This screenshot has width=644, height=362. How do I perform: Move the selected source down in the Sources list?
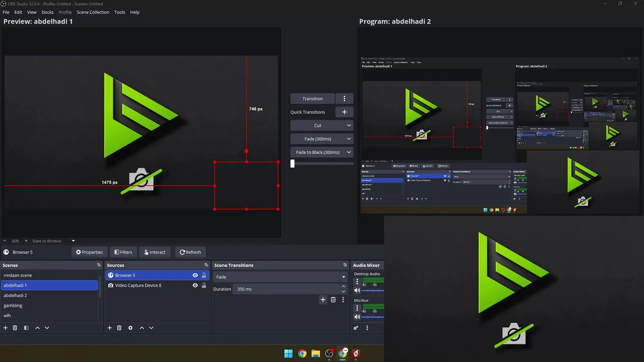pyautogui.click(x=151, y=328)
